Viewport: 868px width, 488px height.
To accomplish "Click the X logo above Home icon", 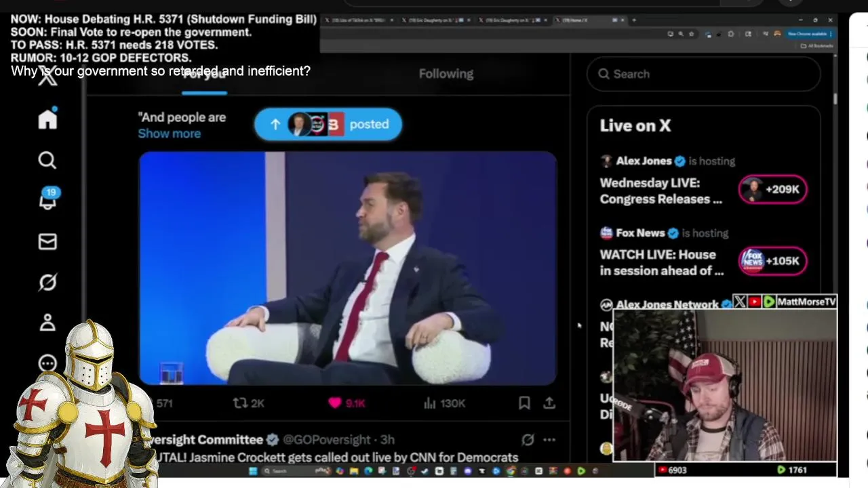I will tap(47, 77).
